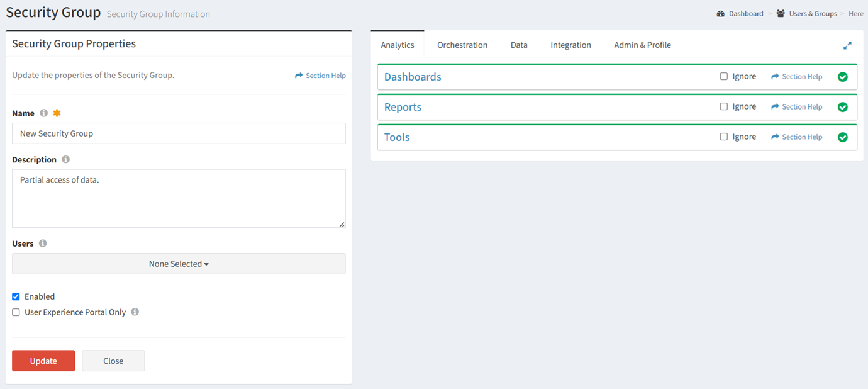Click the Users & Groups breadcrumb people icon
This screenshot has width=868, height=389.
(x=781, y=14)
